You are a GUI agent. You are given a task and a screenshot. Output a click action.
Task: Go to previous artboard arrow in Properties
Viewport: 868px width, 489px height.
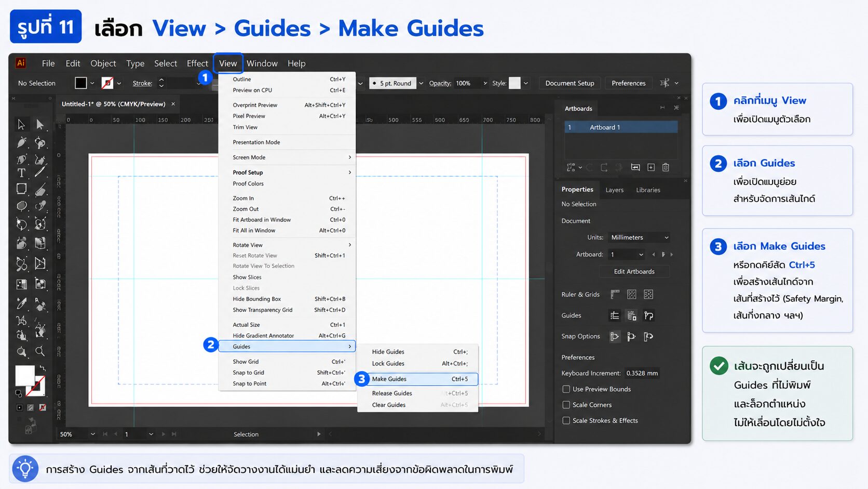(x=654, y=255)
